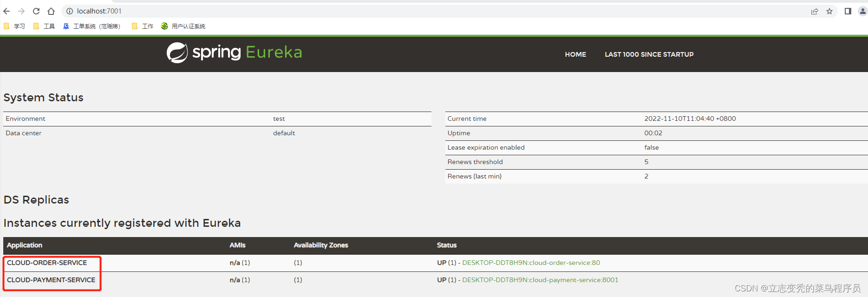868x297 pixels.
Task: Click the AMIs column header
Action: click(x=237, y=245)
